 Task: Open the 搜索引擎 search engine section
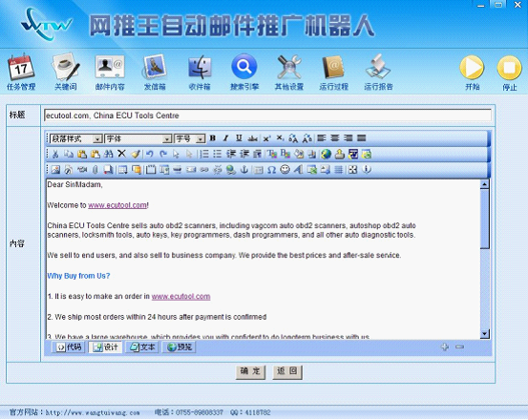[x=244, y=72]
